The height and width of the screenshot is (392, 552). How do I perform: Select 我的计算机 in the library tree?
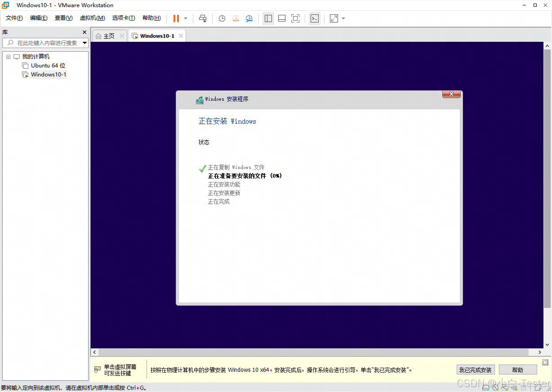[x=36, y=57]
